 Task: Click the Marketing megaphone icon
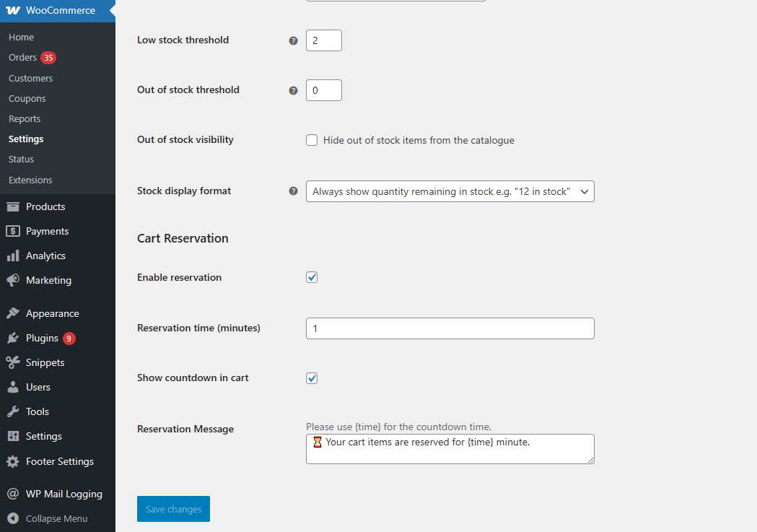click(x=12, y=281)
